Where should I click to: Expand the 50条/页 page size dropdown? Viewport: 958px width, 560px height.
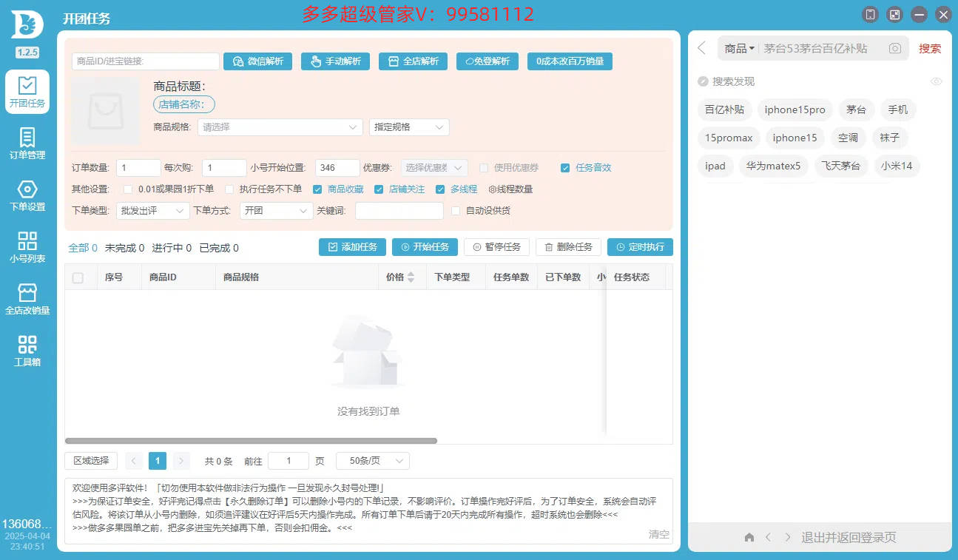click(372, 461)
